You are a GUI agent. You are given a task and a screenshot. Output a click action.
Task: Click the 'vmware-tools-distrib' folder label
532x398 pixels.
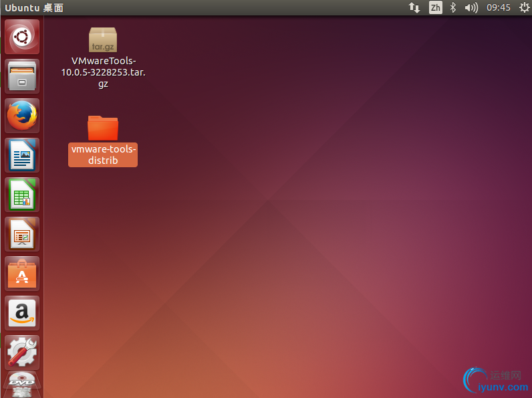(103, 155)
